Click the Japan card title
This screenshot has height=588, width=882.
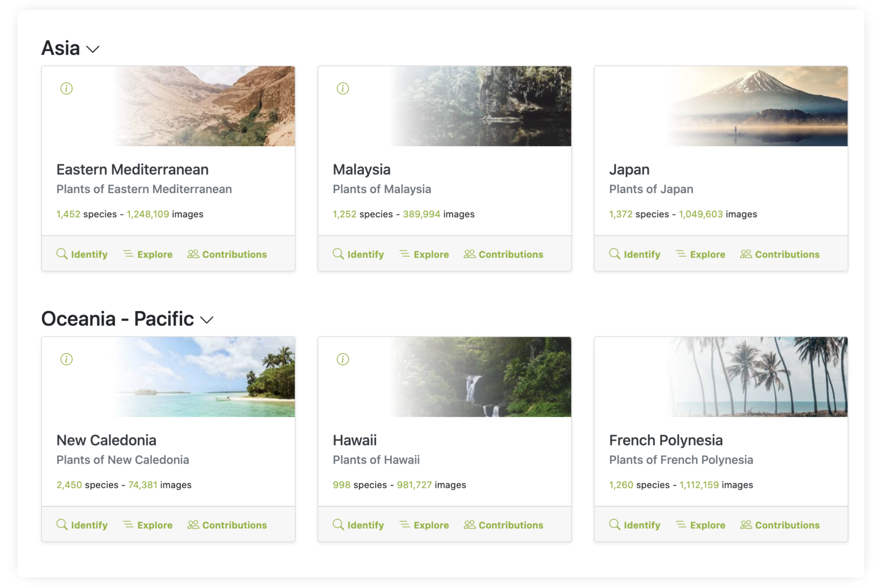pos(629,170)
